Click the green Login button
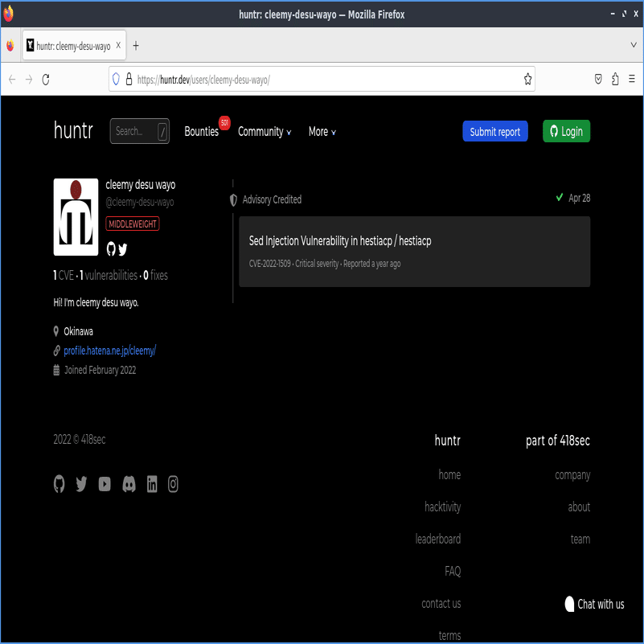644x644 pixels. pos(566,131)
